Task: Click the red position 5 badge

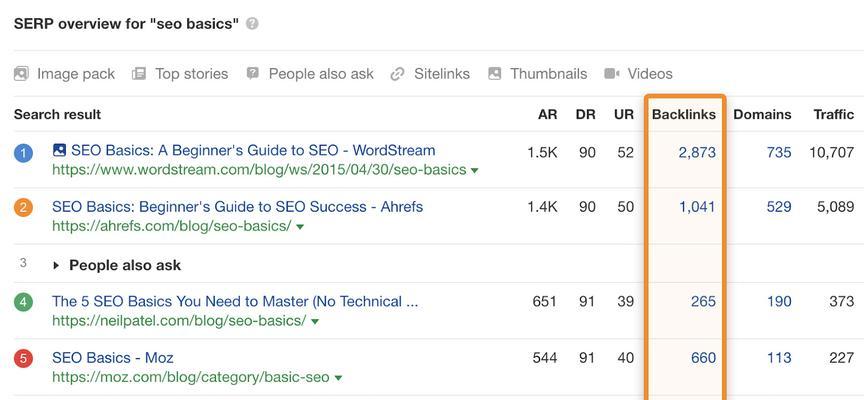Action: pos(23,359)
